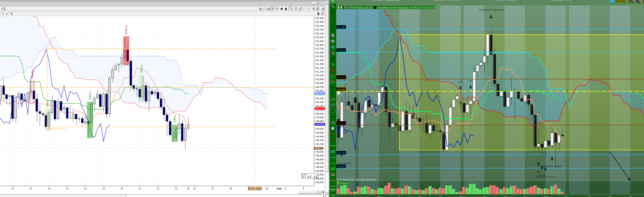Image resolution: width=644 pixels, height=197 pixels.
Task: Toggle the black bell alert in left toolbar
Action: [x=286, y=9]
